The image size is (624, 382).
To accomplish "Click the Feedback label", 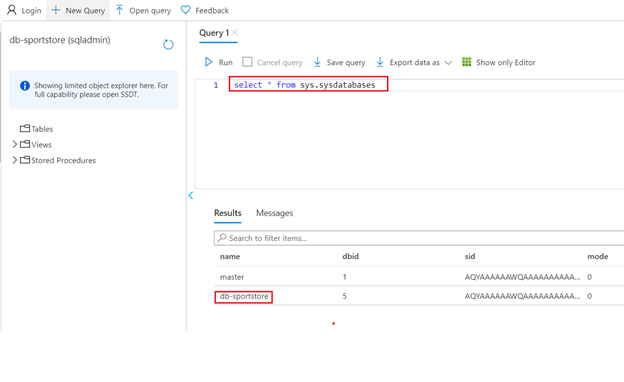I will pyautogui.click(x=212, y=11).
